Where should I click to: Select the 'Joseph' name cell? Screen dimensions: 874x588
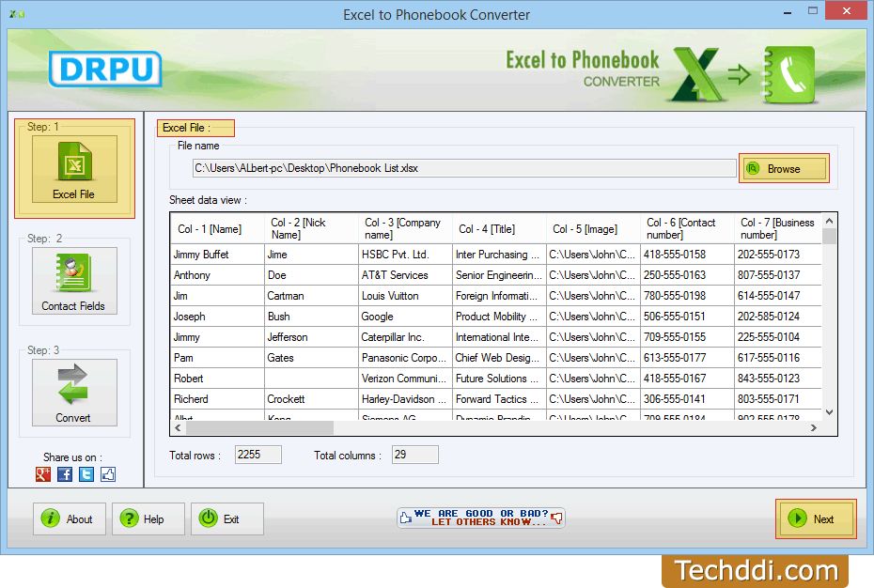pyautogui.click(x=217, y=317)
